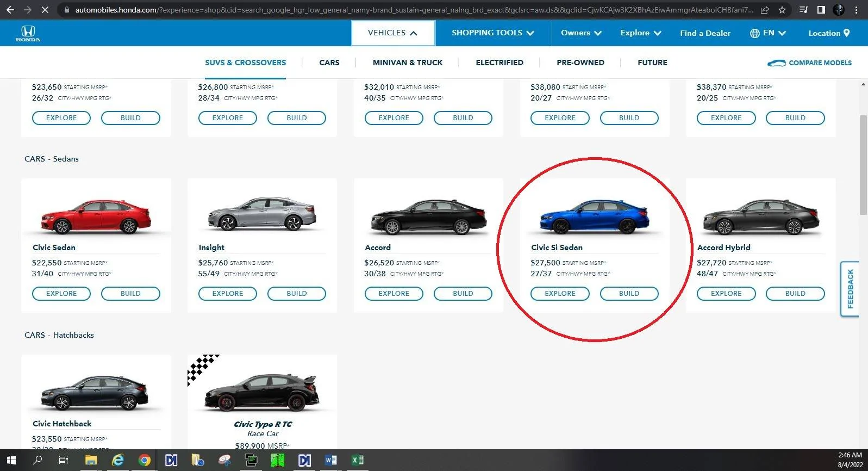
Task: Select the CARS tab
Action: [x=329, y=63]
